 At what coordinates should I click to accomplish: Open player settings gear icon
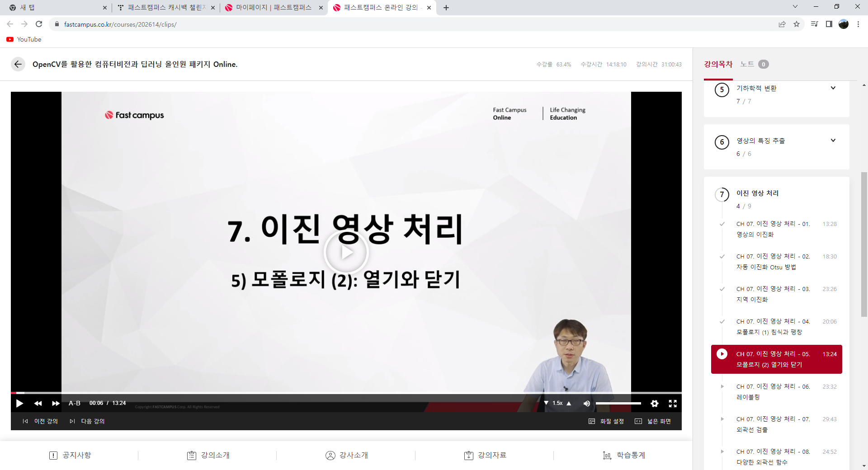click(x=654, y=403)
